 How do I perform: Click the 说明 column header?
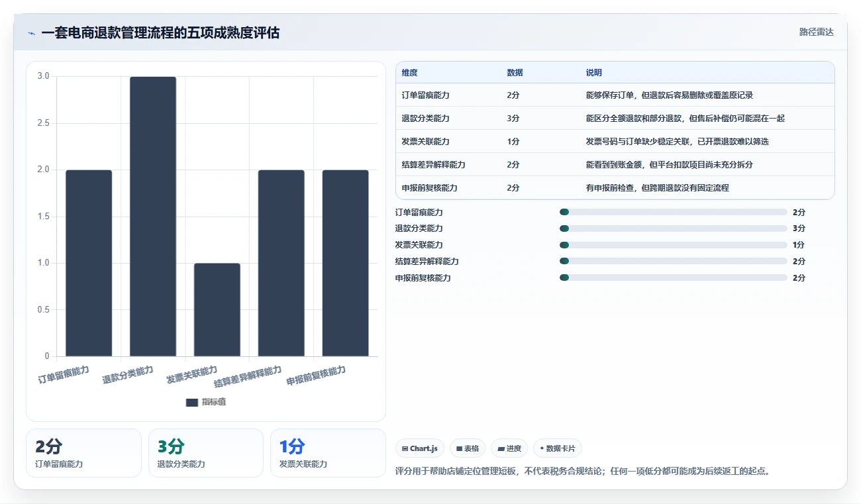[x=593, y=73]
